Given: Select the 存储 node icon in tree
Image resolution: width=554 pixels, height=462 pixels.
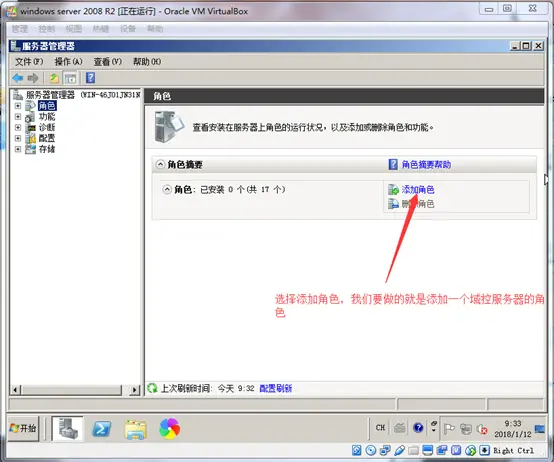Looking at the screenshot, I should [30, 149].
